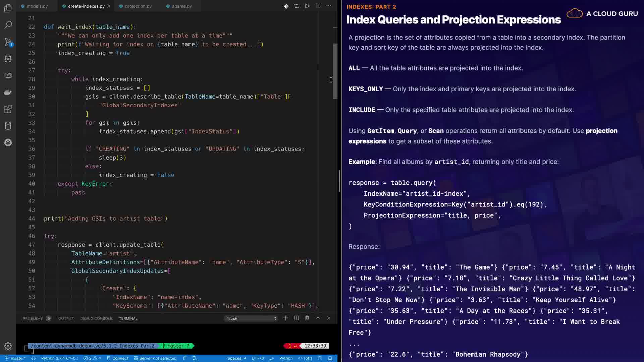This screenshot has width=644, height=362.
Task: Open the Docker panel icon
Action: tap(8, 92)
